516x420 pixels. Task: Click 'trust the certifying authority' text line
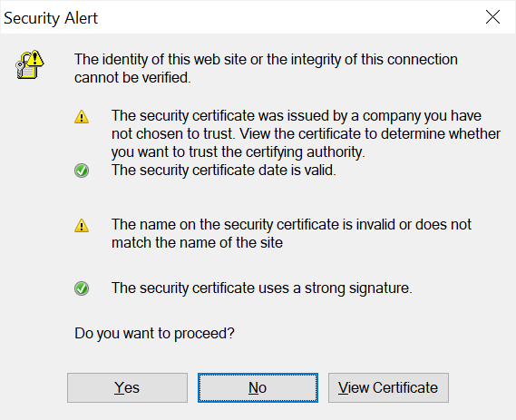pyautogui.click(x=238, y=152)
